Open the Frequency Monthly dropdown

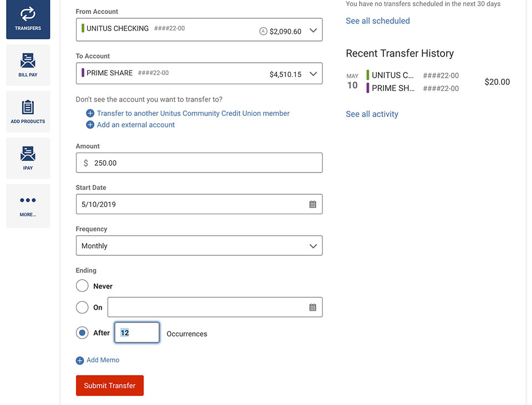click(199, 246)
